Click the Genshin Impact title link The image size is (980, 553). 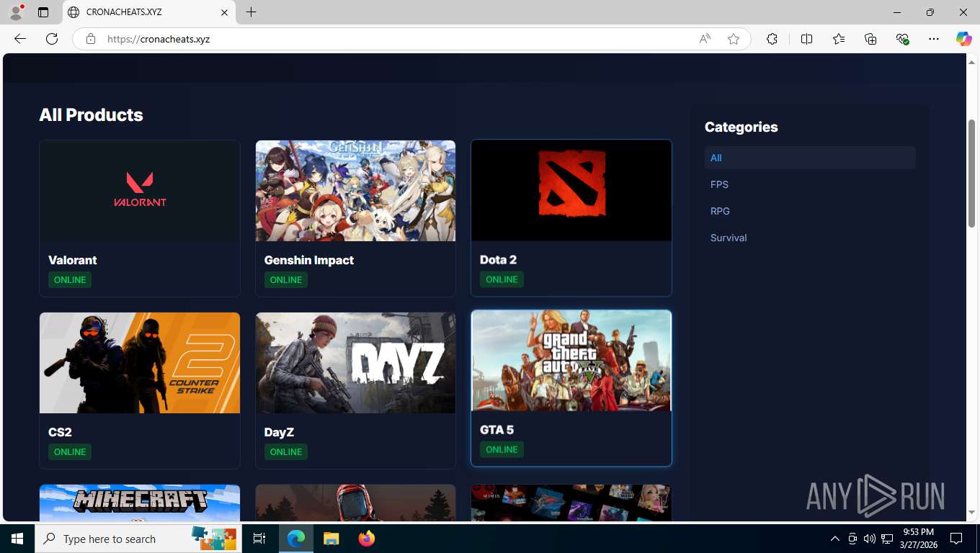(x=309, y=260)
